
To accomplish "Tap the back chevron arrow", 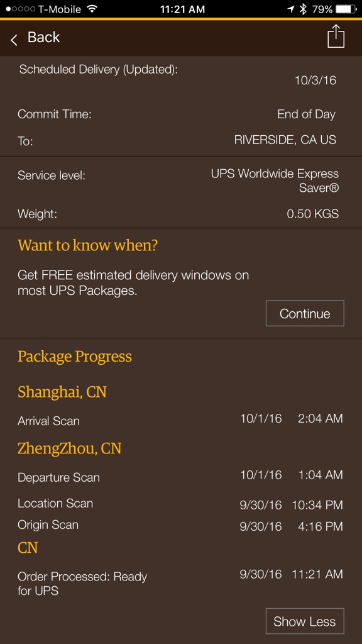I will coord(14,40).
